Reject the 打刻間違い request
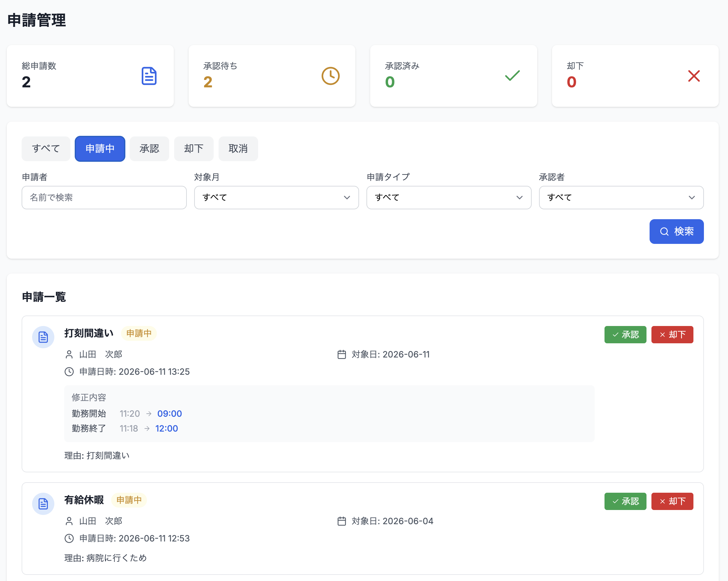 point(672,335)
